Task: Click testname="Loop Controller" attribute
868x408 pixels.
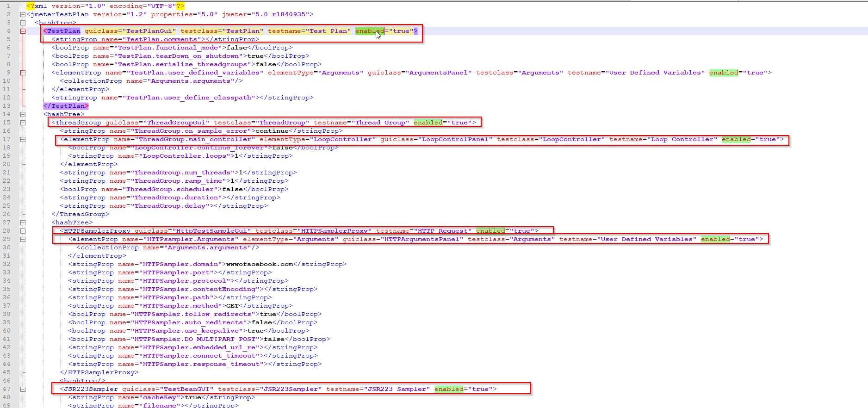Action: coord(663,139)
